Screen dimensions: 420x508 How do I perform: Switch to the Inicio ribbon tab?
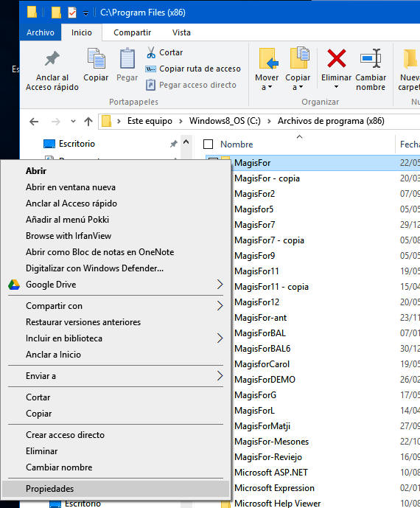click(82, 32)
